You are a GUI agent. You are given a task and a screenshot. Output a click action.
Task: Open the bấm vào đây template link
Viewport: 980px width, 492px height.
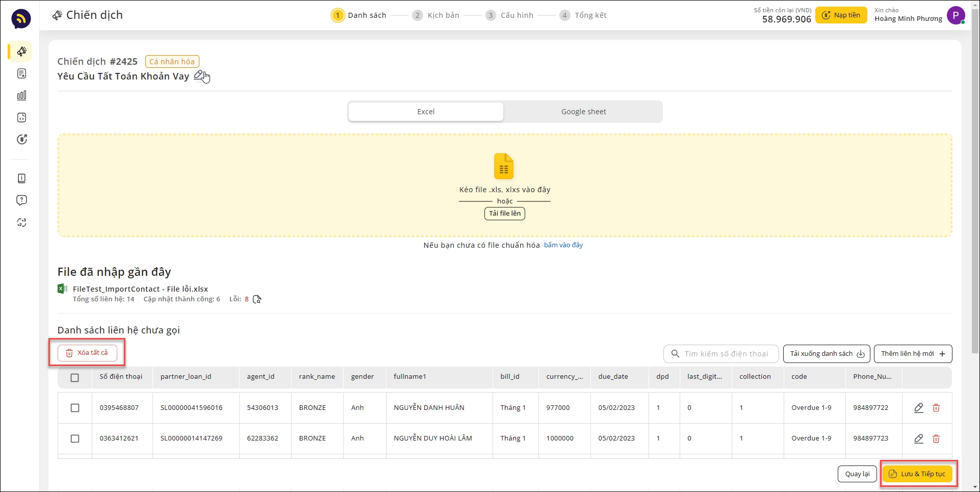[x=563, y=245]
